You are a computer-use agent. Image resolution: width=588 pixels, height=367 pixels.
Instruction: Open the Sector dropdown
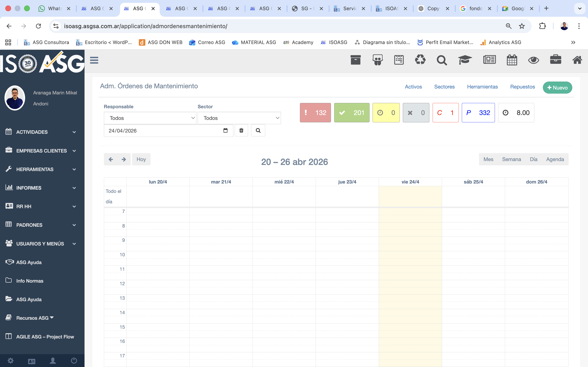point(239,118)
